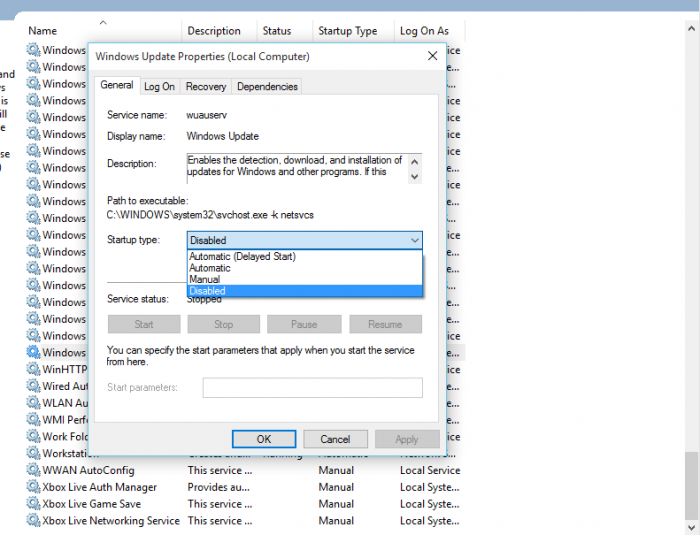Click the Workstation service gear icon
Image resolution: width=700 pixels, height=535 pixels.
click(x=33, y=453)
